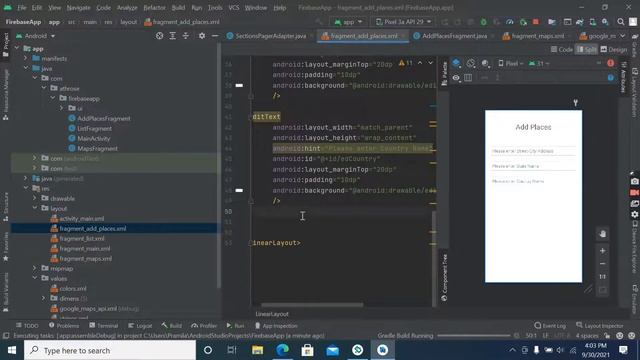Zoom in the layout preview
Image resolution: width=640 pixels, height=360 pixels.
[x=602, y=251]
